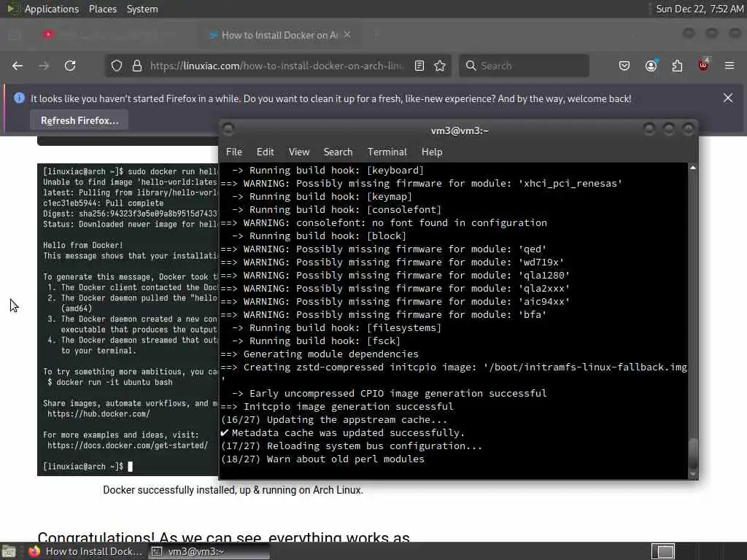Click the Refresh Firefox button
Screen dimensions: 747x560
[80, 120]
